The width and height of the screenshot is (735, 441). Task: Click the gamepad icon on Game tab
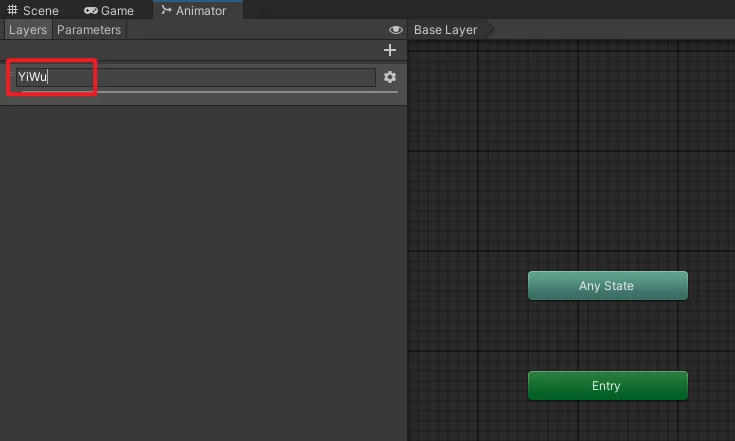tap(90, 10)
